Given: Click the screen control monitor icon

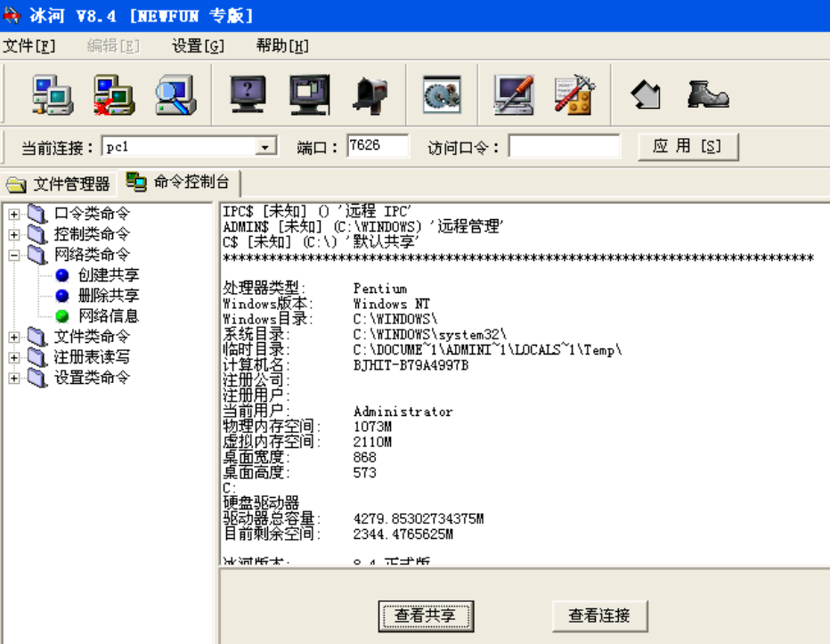Looking at the screenshot, I should [310, 95].
